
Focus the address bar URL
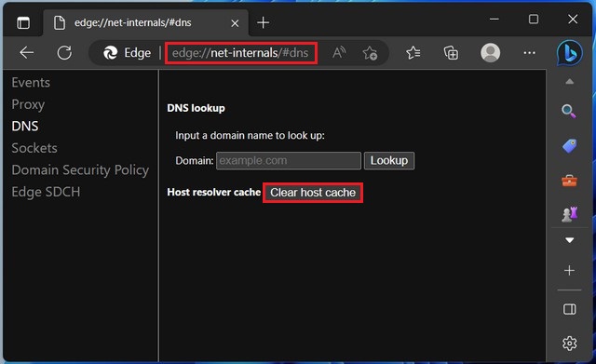pyautogui.click(x=240, y=53)
